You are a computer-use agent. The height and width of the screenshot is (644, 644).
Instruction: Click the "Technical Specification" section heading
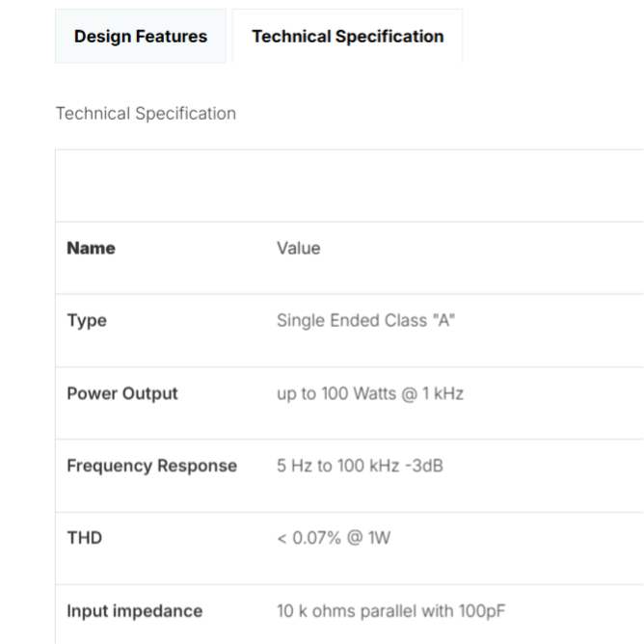coord(146,114)
